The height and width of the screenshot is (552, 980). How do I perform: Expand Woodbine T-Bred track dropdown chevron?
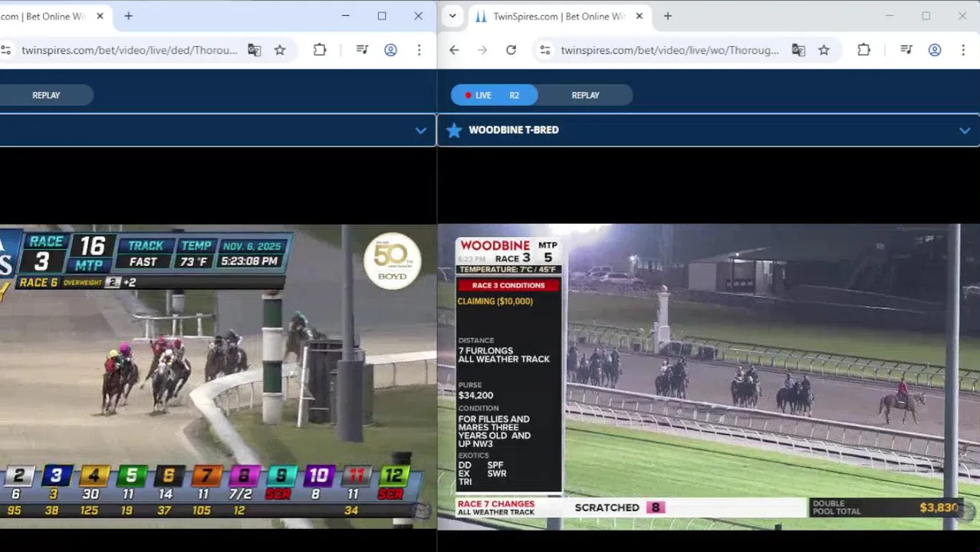(964, 130)
